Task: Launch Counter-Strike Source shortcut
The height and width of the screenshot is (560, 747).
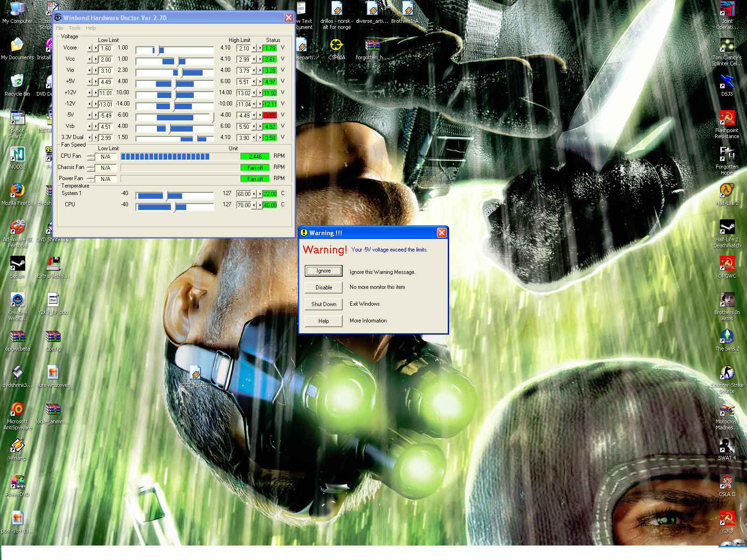Action: [x=727, y=379]
